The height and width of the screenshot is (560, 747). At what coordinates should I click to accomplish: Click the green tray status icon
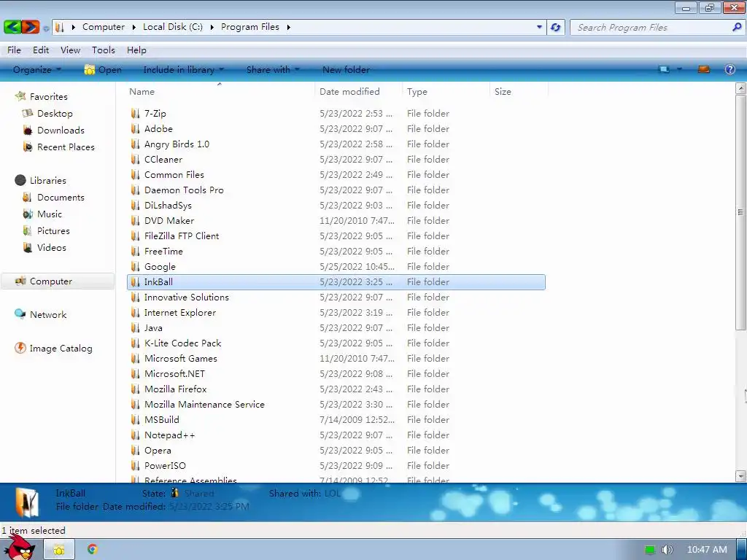click(x=649, y=550)
